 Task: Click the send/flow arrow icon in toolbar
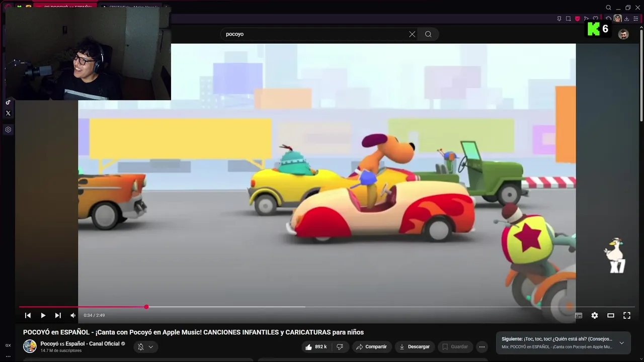click(586, 19)
